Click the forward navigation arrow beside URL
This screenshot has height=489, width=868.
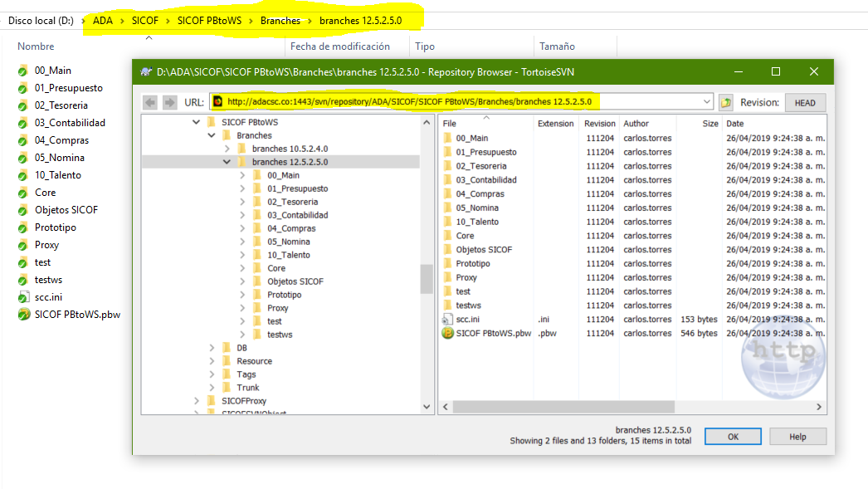coord(169,102)
